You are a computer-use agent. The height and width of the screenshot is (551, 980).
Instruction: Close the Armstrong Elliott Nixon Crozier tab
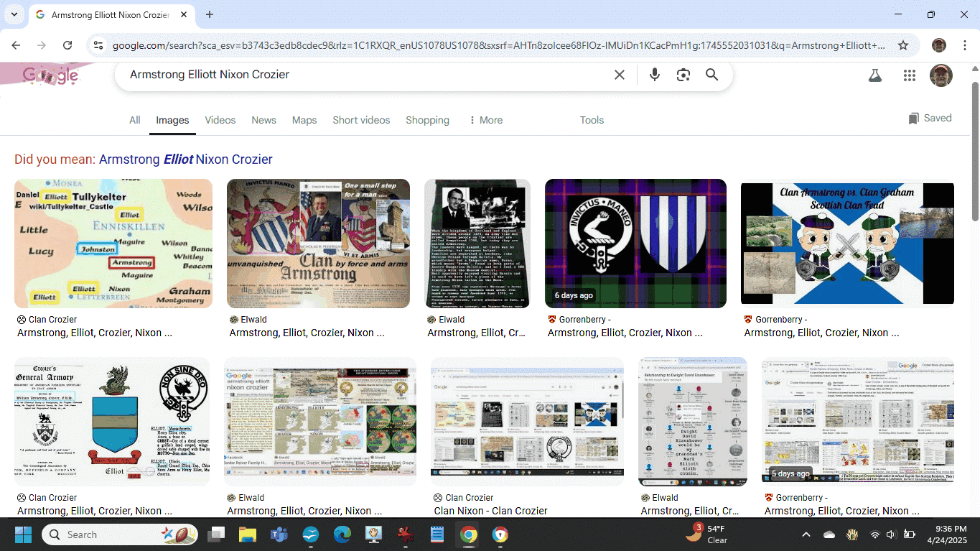tap(184, 14)
